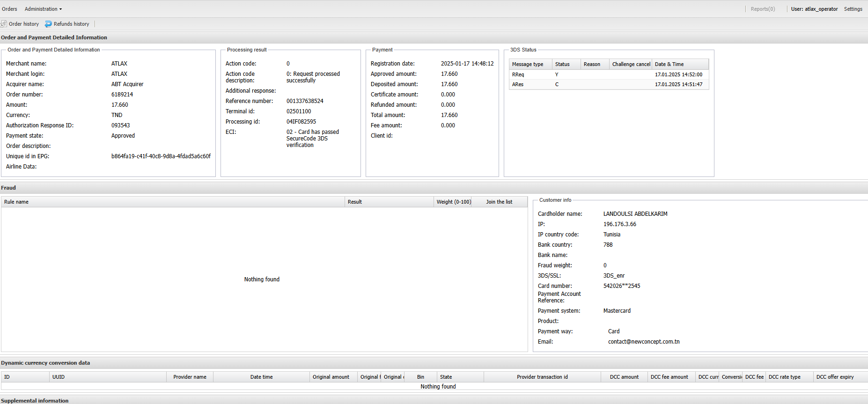Click the Refunds history icon
Screen dimensions: 868x404
(48, 24)
